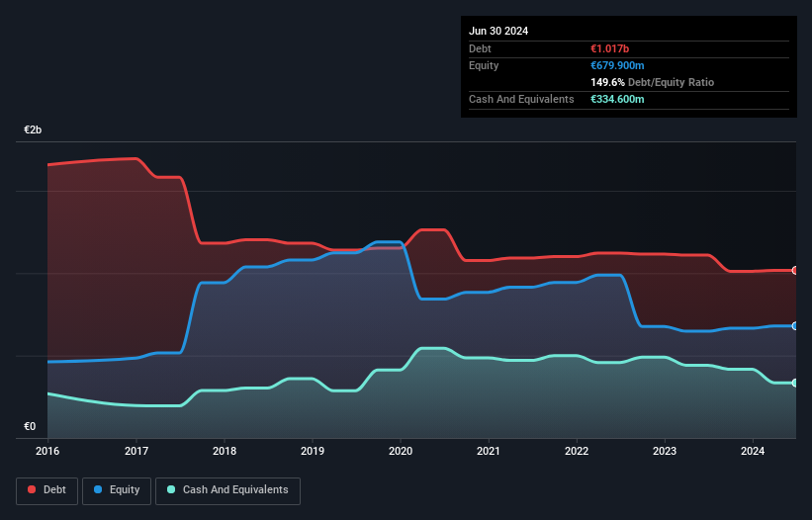The image size is (812, 520).
Task: Select the 2020 x-axis label
Action: (x=401, y=451)
